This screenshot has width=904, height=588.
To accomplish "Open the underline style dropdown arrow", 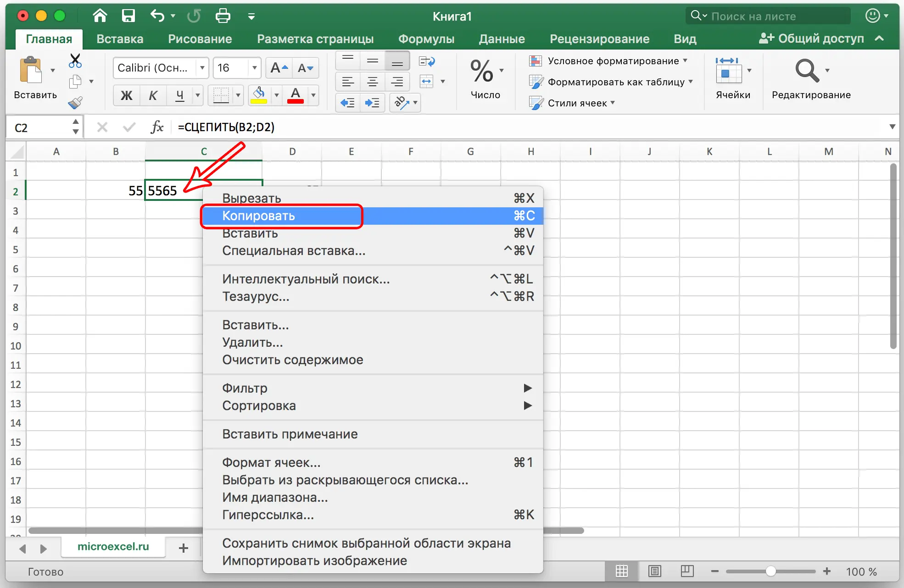I will [198, 95].
